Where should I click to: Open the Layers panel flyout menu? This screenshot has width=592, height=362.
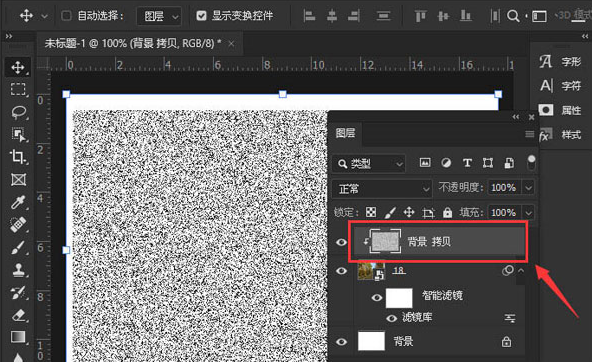pos(529,134)
